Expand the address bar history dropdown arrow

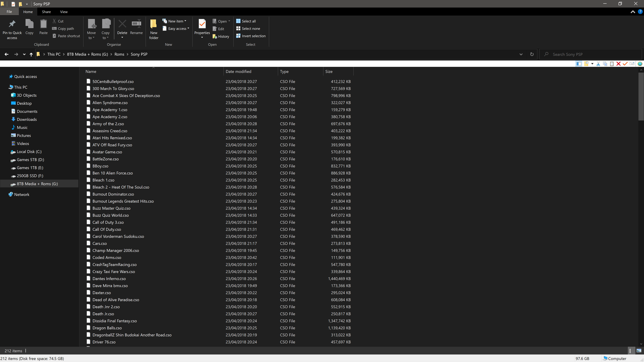(x=521, y=54)
